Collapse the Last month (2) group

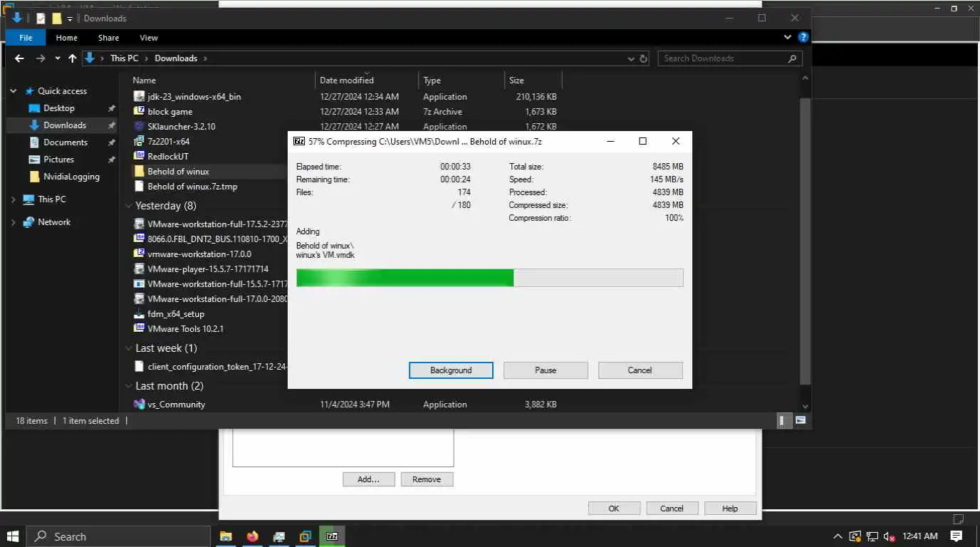coord(129,386)
